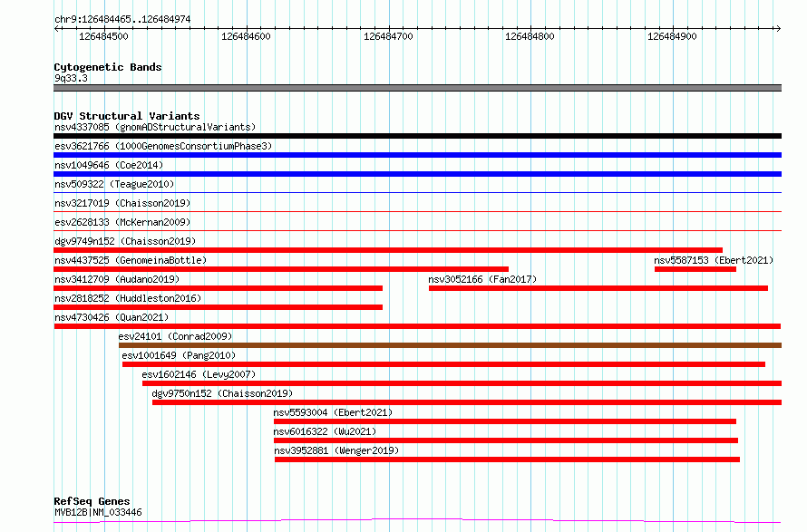807x532 pixels.
Task: Click the red nsv2818252 Huddleston2016 bar
Action: tap(219, 307)
